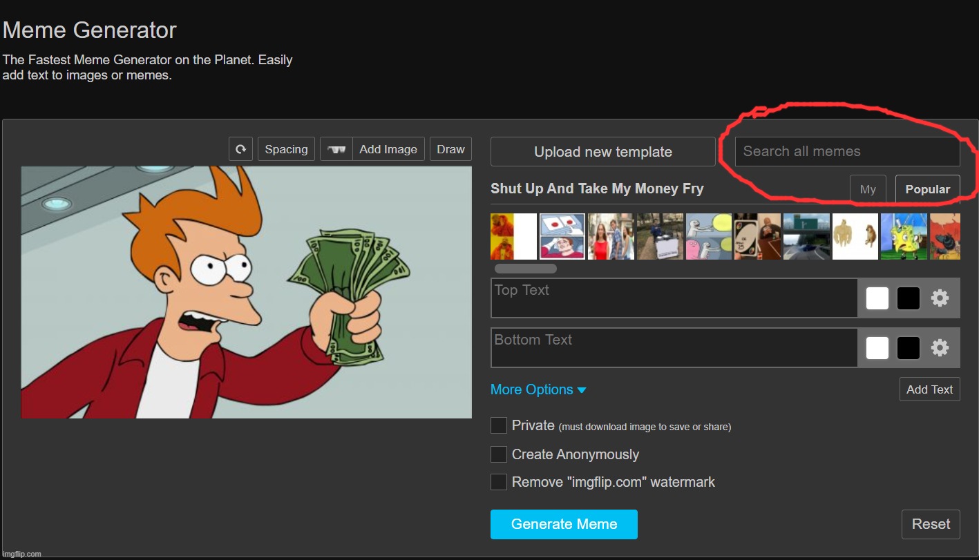Click the Reset button
Image resolution: width=979 pixels, height=560 pixels.
[931, 524]
